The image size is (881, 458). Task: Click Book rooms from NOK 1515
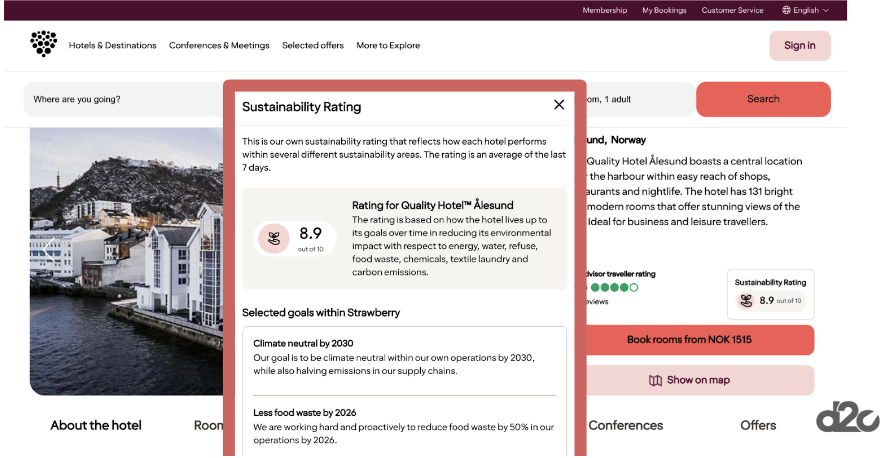click(x=700, y=339)
